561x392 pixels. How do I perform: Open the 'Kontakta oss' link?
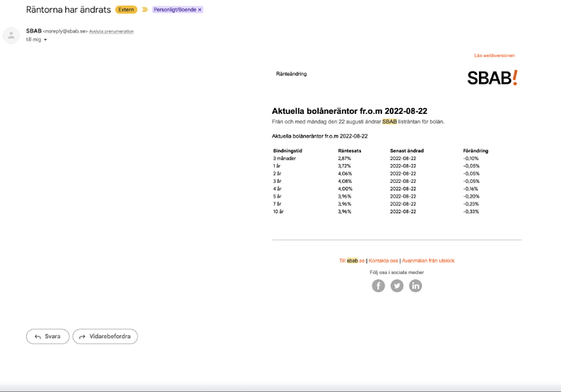pyautogui.click(x=383, y=260)
